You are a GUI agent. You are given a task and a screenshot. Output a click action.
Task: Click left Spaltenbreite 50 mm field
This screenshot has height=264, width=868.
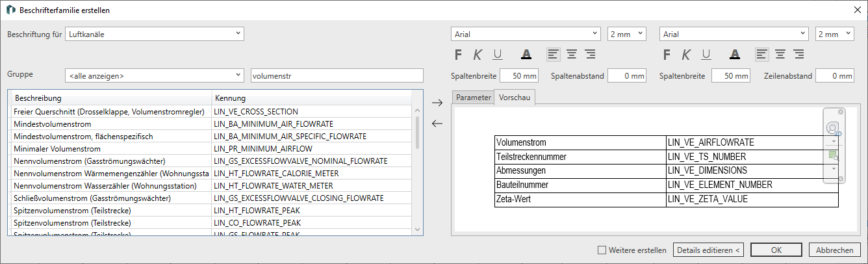pyautogui.click(x=519, y=75)
